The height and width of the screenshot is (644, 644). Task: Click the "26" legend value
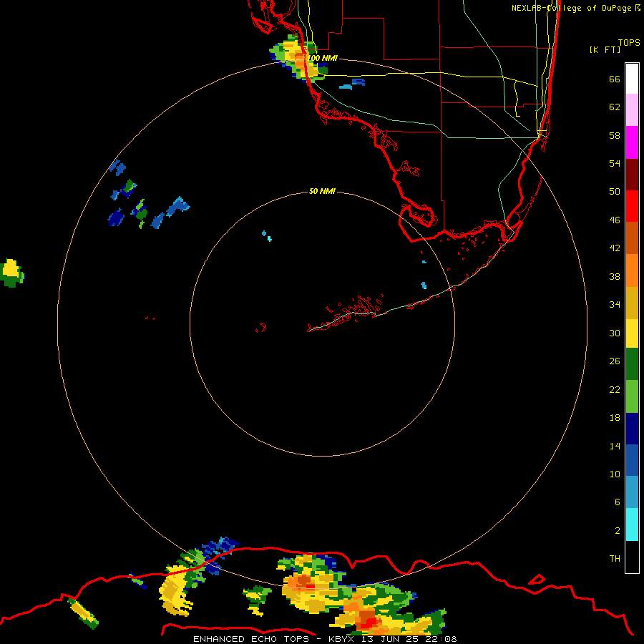tap(615, 361)
